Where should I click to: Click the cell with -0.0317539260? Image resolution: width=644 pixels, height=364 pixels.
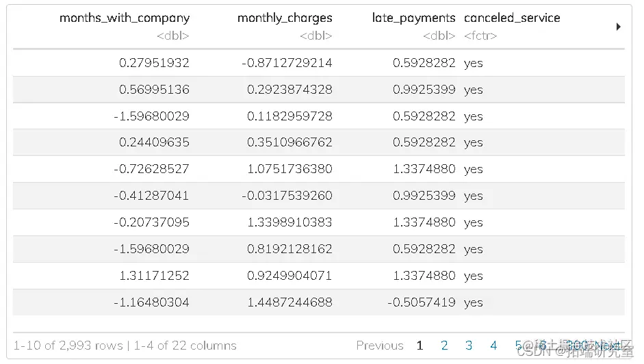287,196
